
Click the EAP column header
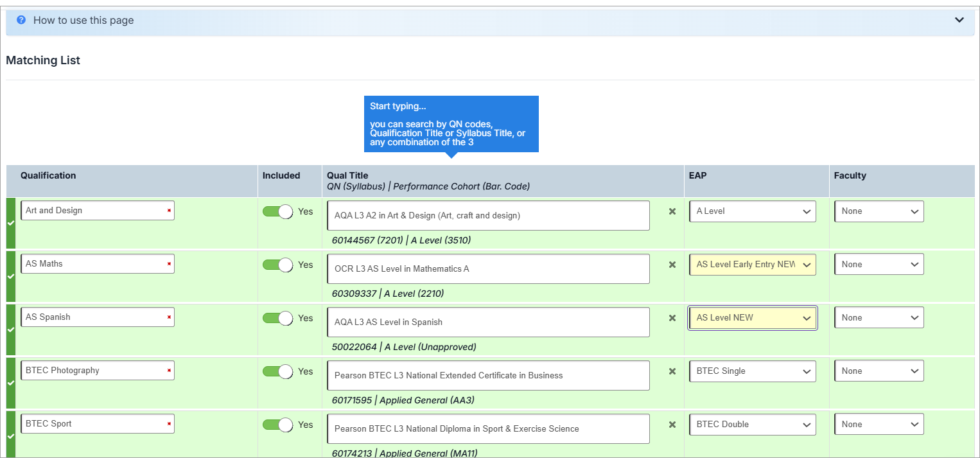pos(697,175)
